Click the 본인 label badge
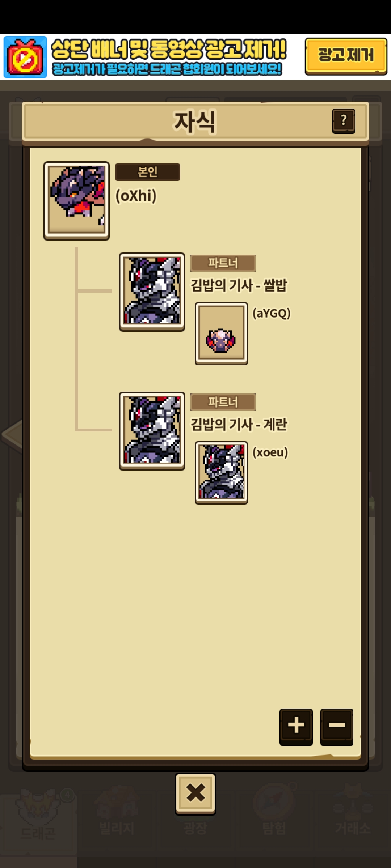The image size is (391, 868). click(x=147, y=172)
